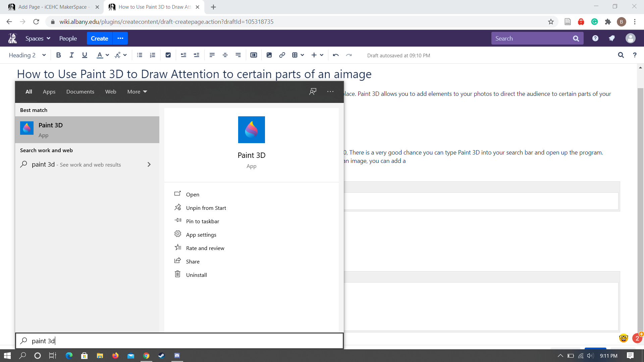
Task: Open the Steam taskbar icon
Action: (x=161, y=356)
